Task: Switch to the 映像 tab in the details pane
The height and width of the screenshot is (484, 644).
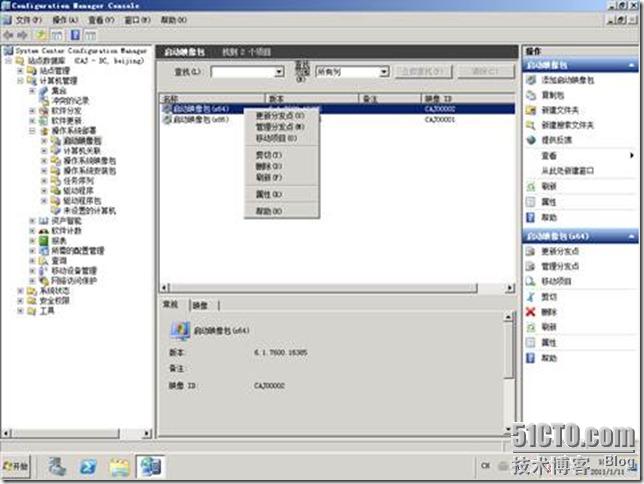Action: (x=200, y=305)
